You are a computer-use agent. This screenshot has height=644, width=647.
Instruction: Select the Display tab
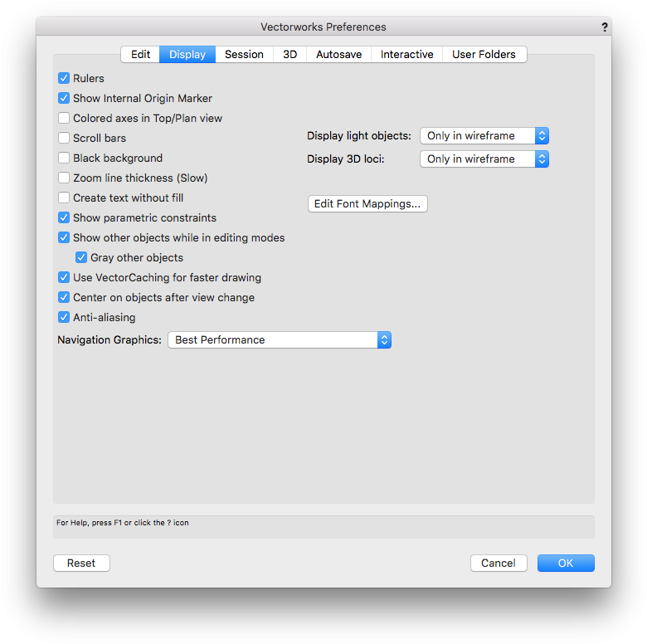[x=187, y=55]
